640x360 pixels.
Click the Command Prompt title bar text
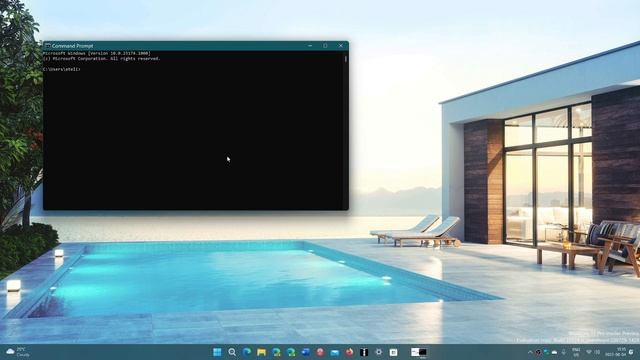[x=72, y=46]
